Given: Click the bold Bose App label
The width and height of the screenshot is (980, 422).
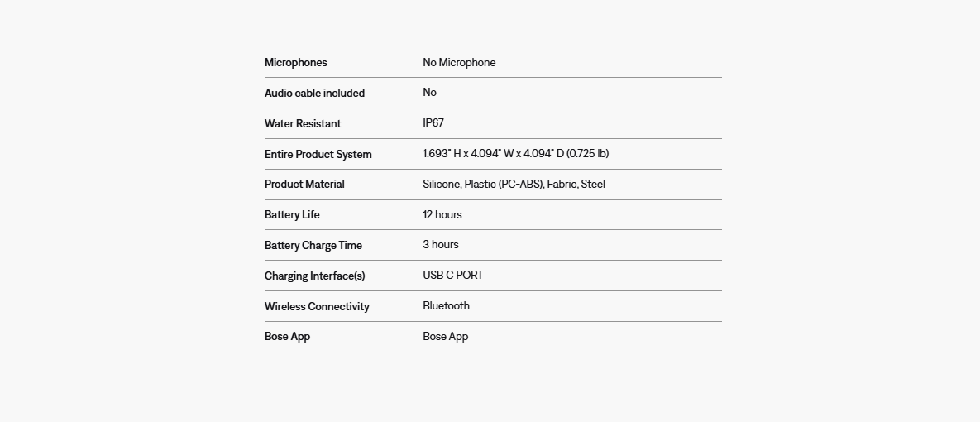Looking at the screenshot, I should click(x=287, y=337).
